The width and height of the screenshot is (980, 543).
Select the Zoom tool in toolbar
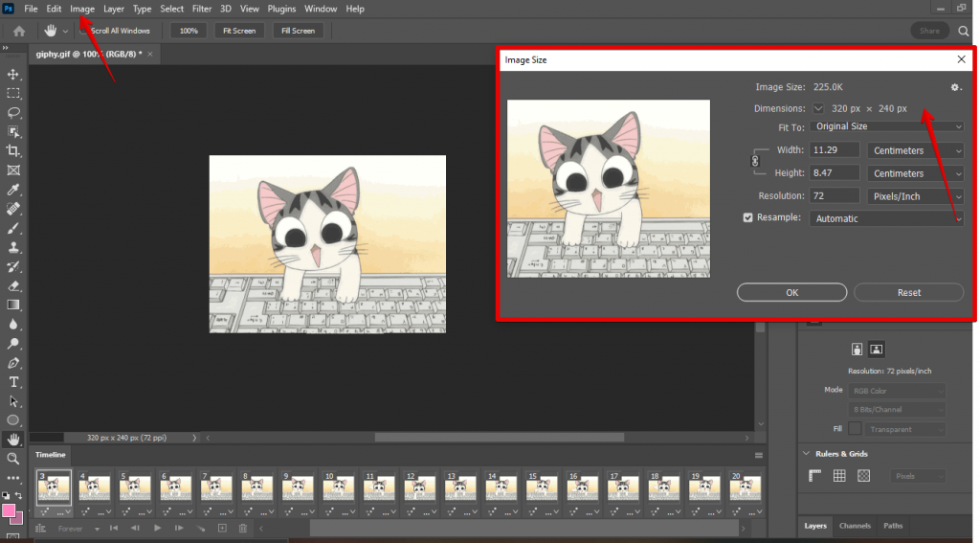coord(13,459)
